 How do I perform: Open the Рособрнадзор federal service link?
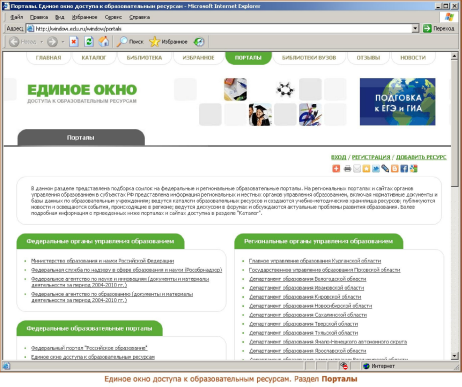point(126,270)
